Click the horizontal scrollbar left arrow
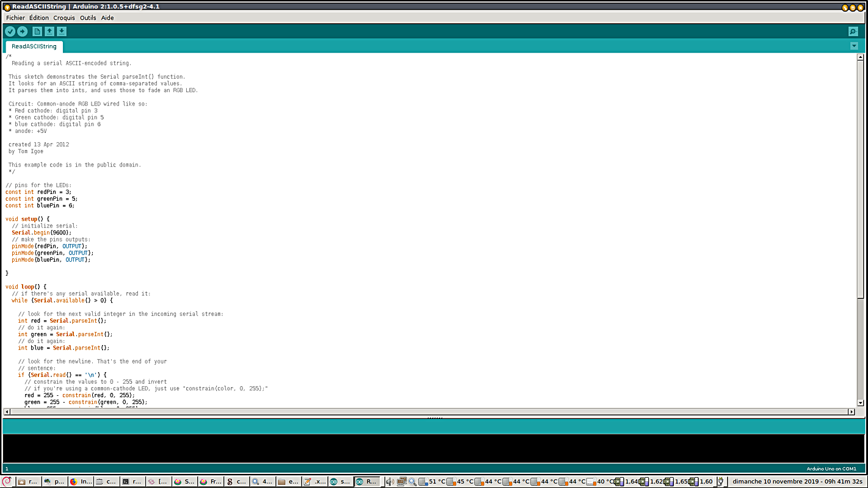Image resolution: width=868 pixels, height=488 pixels. [x=6, y=412]
